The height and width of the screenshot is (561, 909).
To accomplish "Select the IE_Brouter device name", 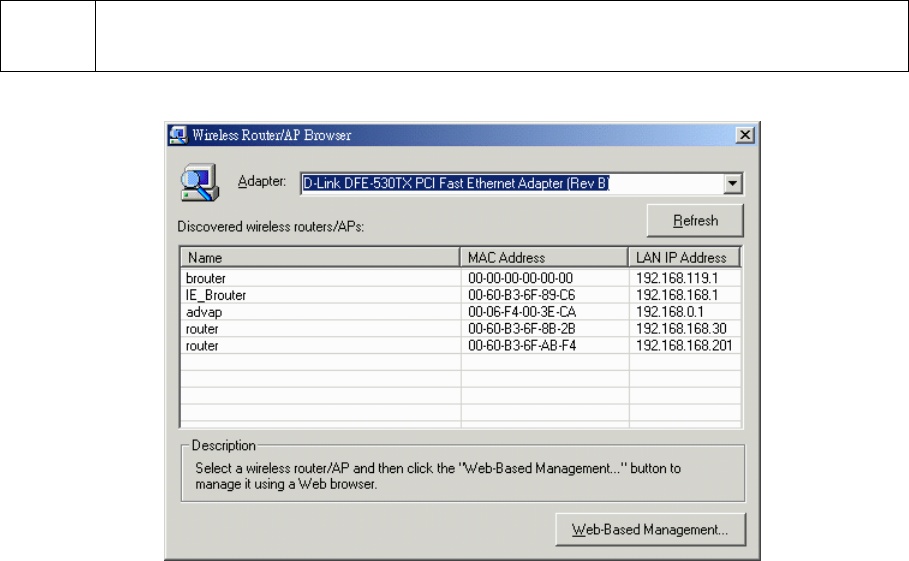I will pos(215,295).
